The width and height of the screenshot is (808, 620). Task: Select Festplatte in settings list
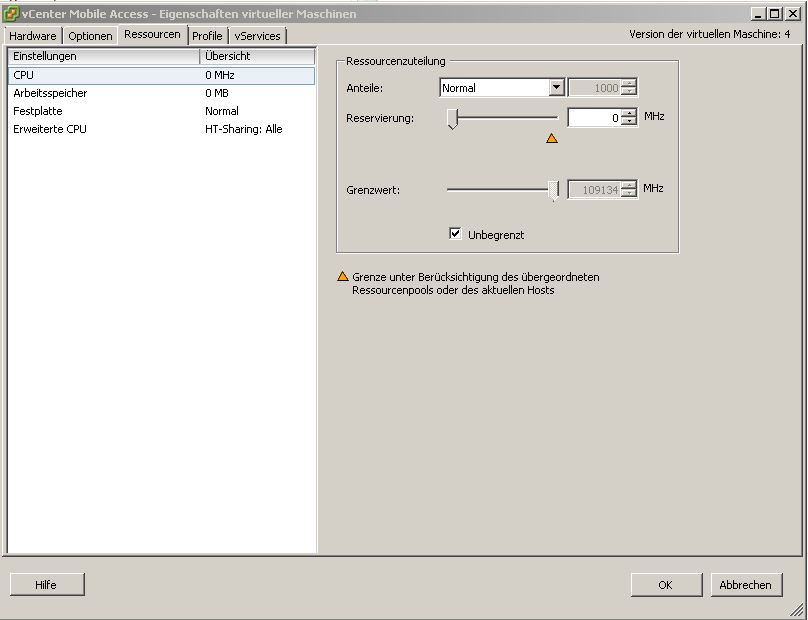coord(37,111)
